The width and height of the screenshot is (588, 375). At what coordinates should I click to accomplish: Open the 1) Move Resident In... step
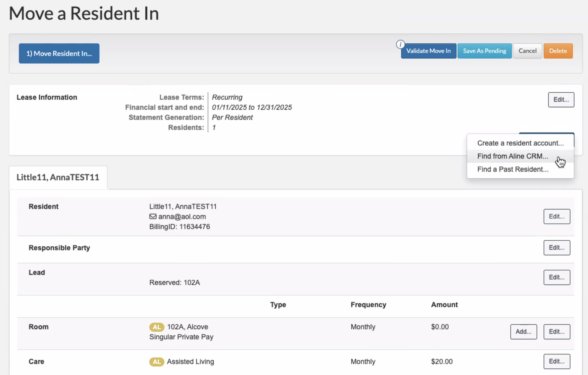(59, 53)
